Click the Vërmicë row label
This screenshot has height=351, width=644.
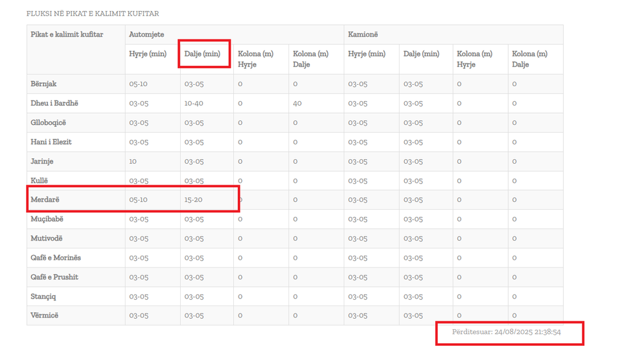[45, 316]
